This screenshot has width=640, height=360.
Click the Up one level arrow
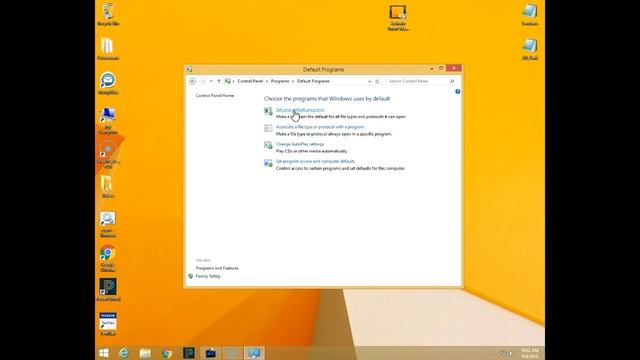point(219,81)
